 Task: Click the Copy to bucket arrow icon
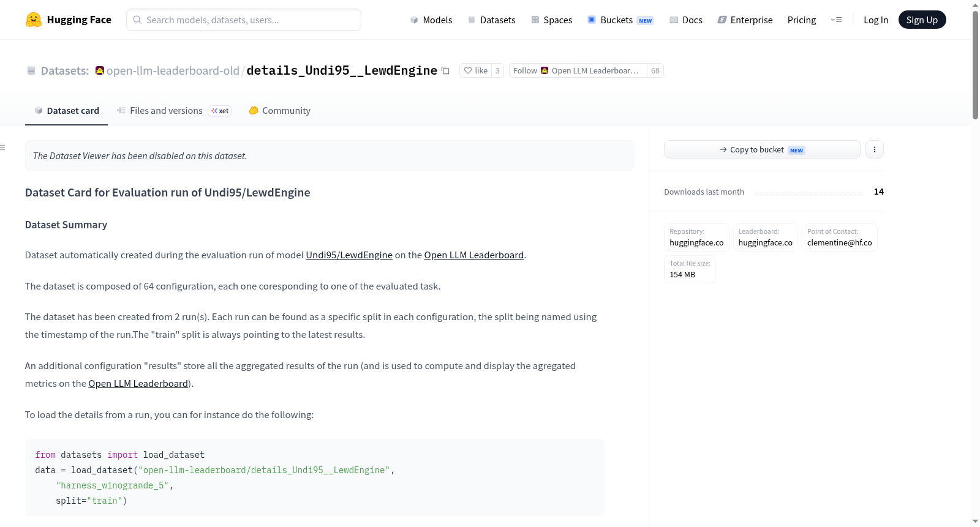(723, 149)
